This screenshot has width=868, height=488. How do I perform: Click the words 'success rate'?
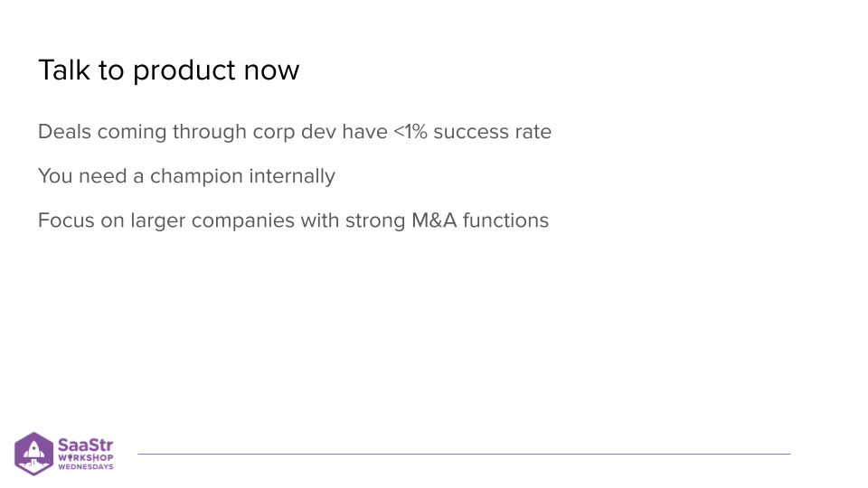point(492,132)
